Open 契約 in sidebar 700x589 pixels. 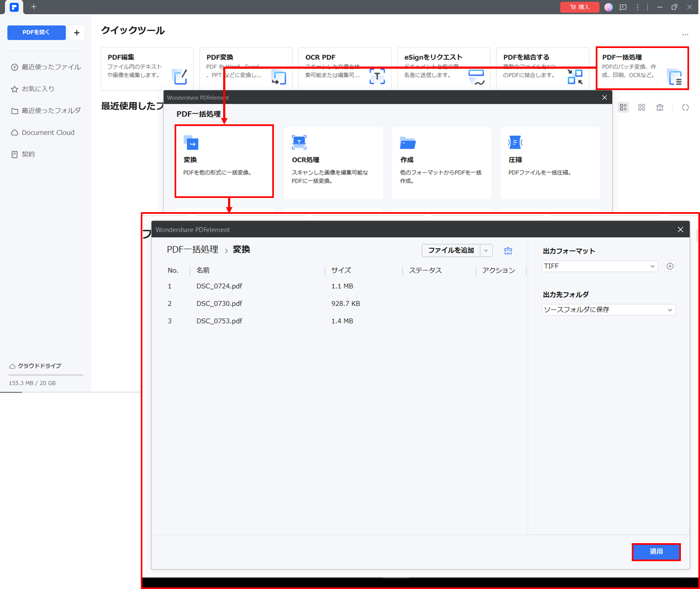click(x=23, y=154)
